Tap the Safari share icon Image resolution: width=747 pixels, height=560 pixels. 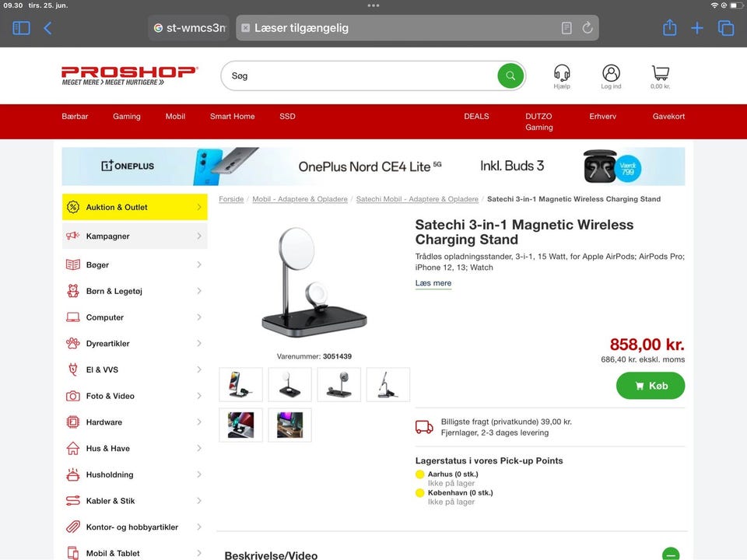point(669,28)
